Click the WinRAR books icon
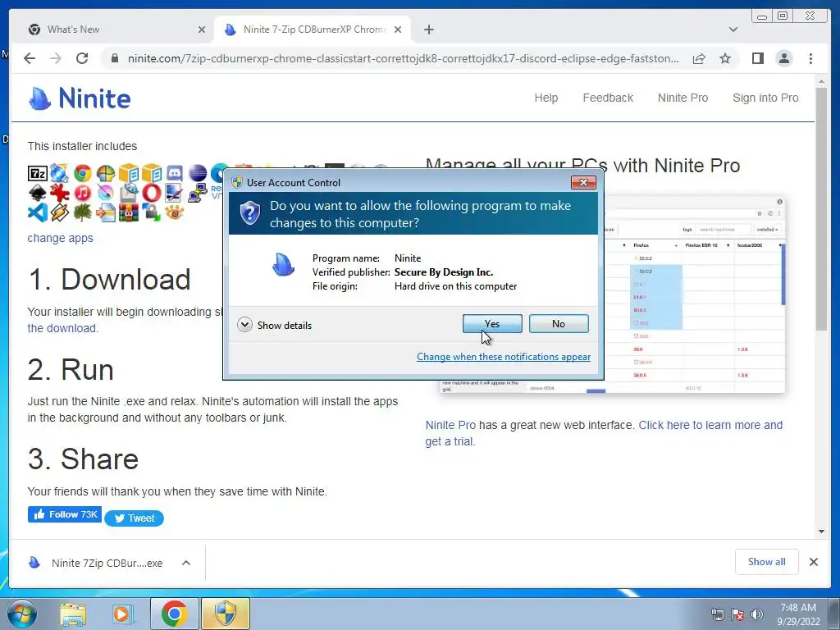The width and height of the screenshot is (840, 630). click(x=129, y=212)
